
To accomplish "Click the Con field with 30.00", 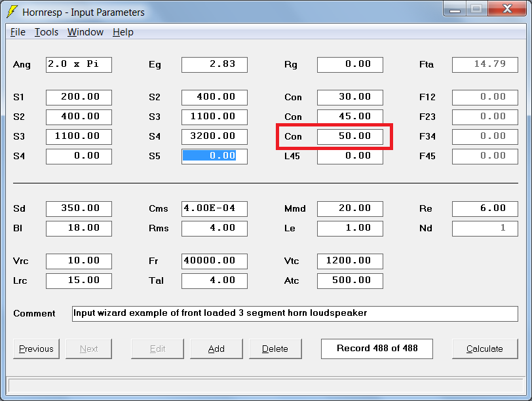I will (x=350, y=98).
